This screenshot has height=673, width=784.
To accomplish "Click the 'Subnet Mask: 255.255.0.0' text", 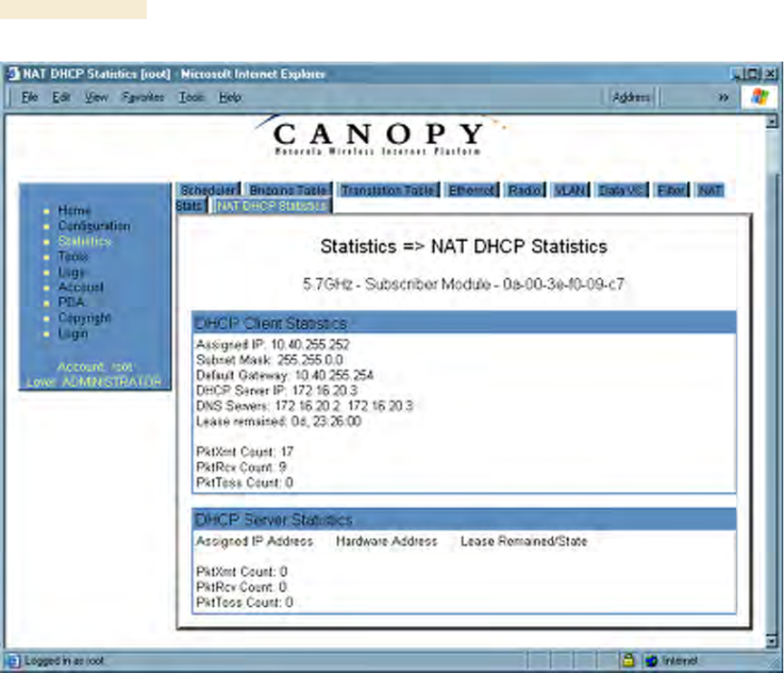I will pyautogui.click(x=269, y=361).
